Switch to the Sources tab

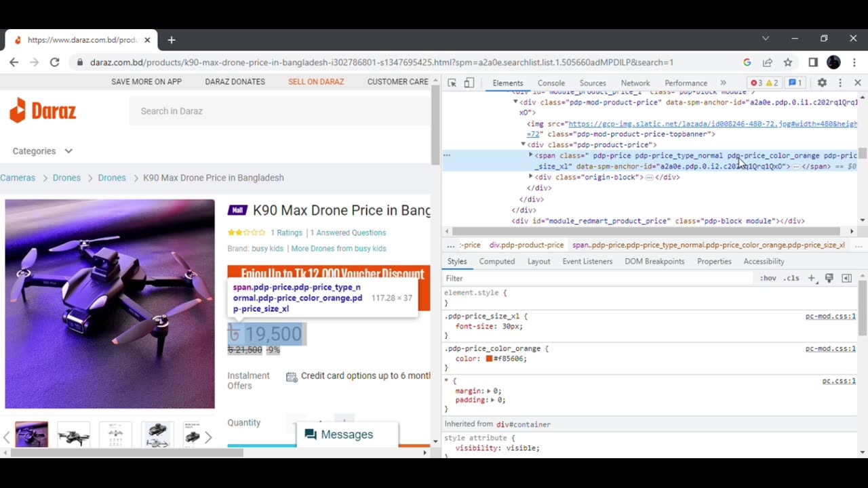[593, 83]
